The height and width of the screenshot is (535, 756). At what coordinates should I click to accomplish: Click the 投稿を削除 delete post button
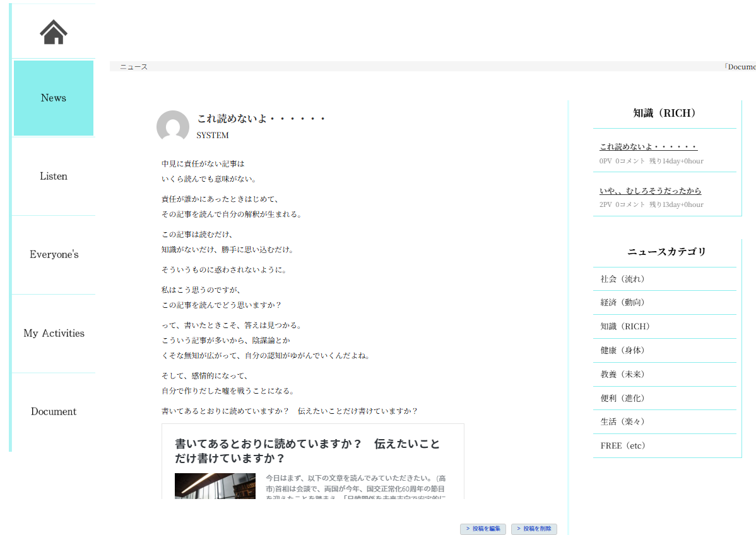[534, 529]
